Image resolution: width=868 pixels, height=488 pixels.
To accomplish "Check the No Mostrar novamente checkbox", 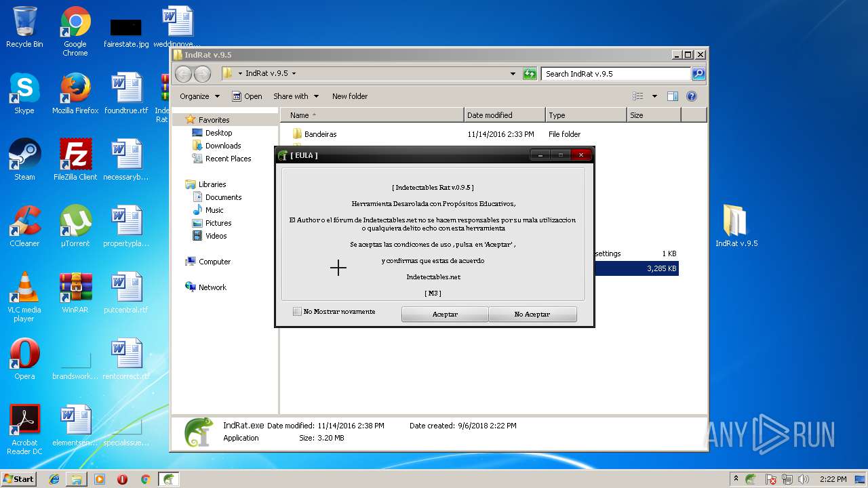I will [x=297, y=312].
